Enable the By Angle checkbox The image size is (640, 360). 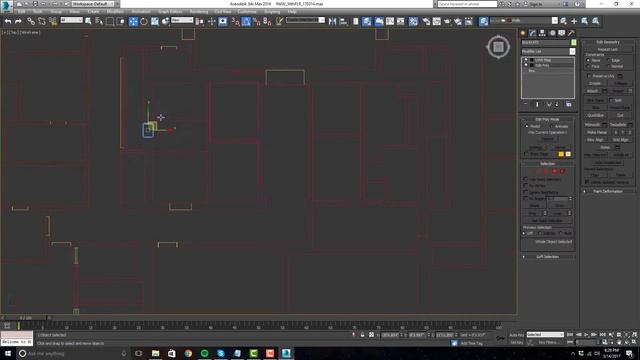pyautogui.click(x=526, y=198)
